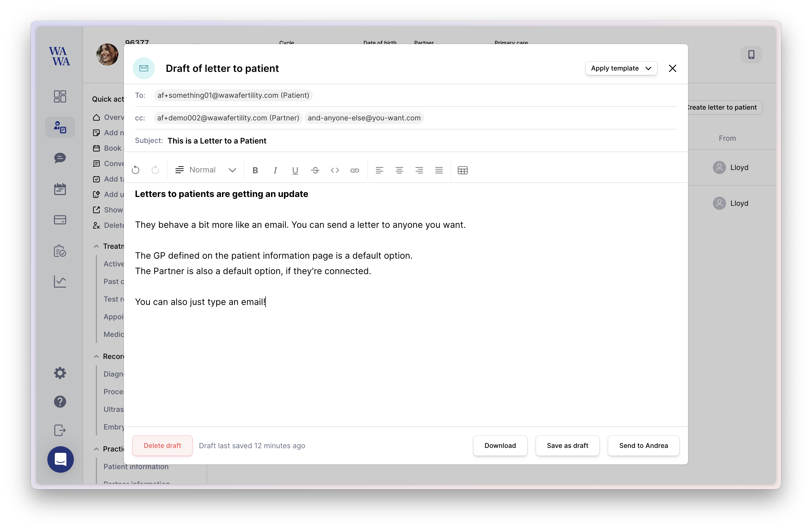Screen dimensions: 812x530
Task: Expand the Treatment section in sidebar
Action: [96, 246]
